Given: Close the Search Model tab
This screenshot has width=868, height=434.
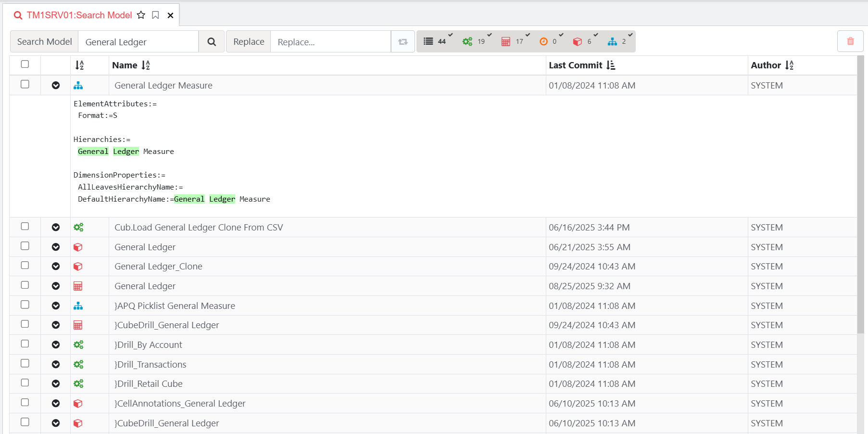Looking at the screenshot, I should (x=170, y=15).
